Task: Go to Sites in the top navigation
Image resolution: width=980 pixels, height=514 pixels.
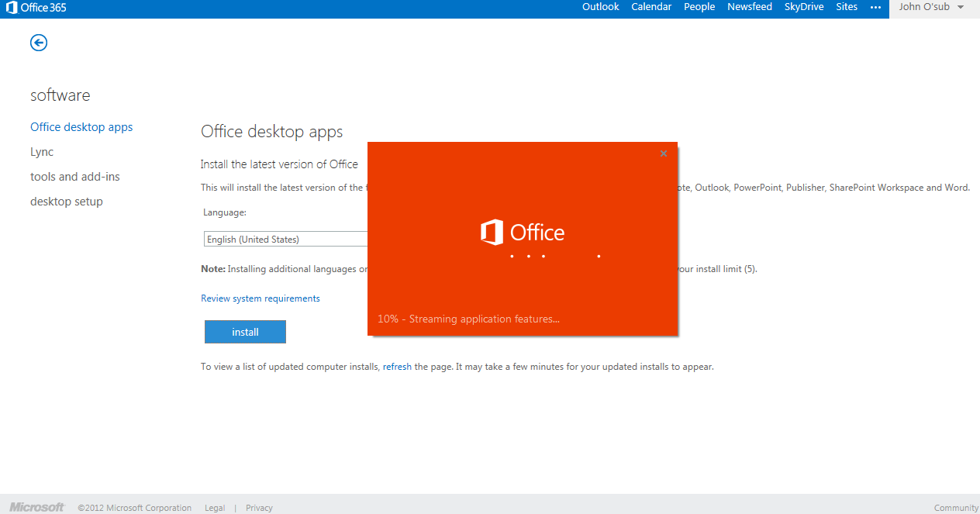Action: pos(847,7)
